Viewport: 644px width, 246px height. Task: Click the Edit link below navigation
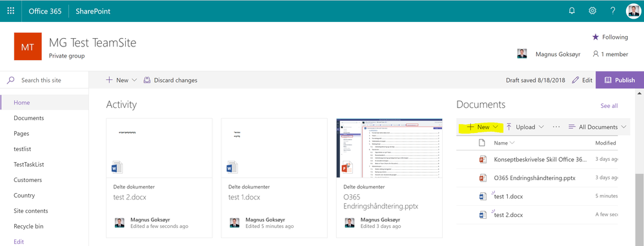coord(19,241)
